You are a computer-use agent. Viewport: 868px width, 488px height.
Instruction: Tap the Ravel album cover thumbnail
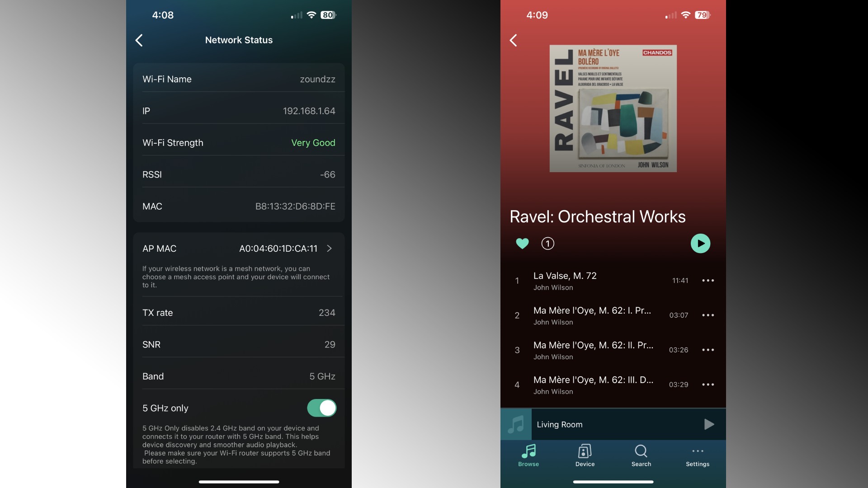[613, 108]
